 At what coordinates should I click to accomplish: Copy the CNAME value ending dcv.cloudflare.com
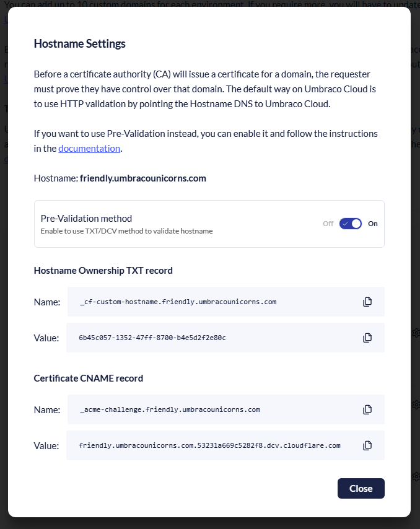pyautogui.click(x=367, y=445)
